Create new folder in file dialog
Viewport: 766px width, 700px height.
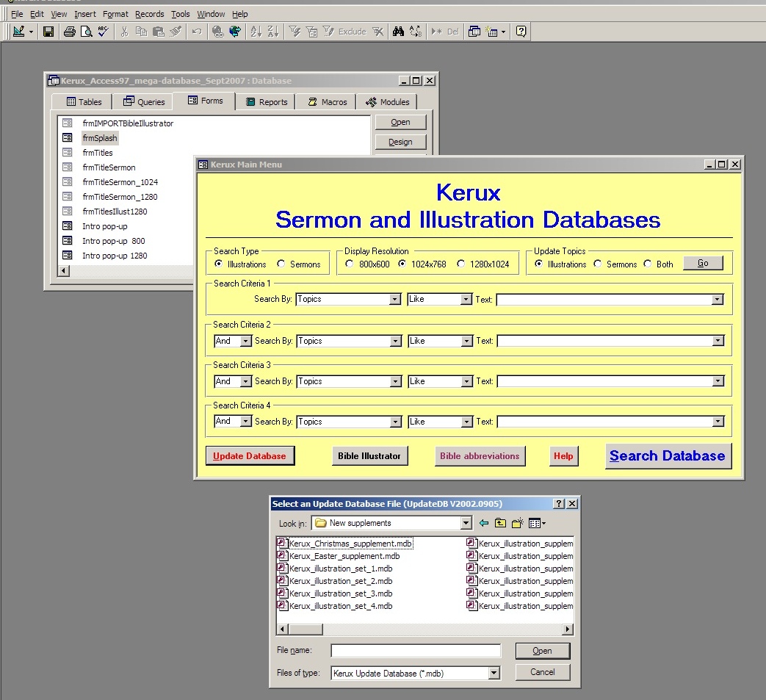[x=517, y=523]
